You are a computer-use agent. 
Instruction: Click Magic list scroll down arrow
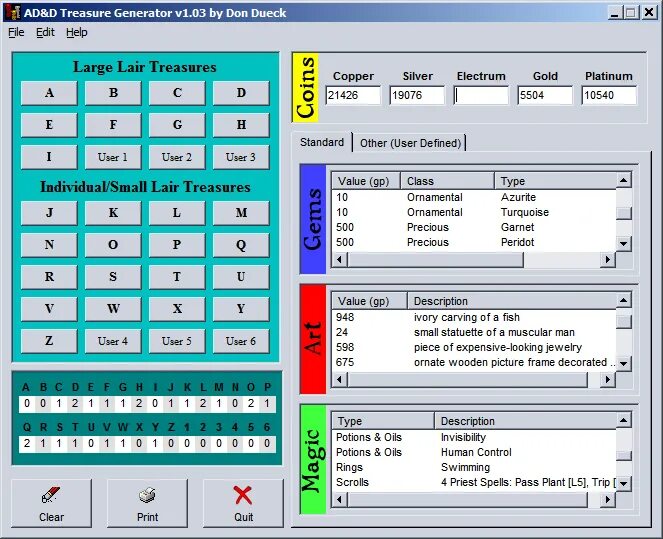pos(624,483)
